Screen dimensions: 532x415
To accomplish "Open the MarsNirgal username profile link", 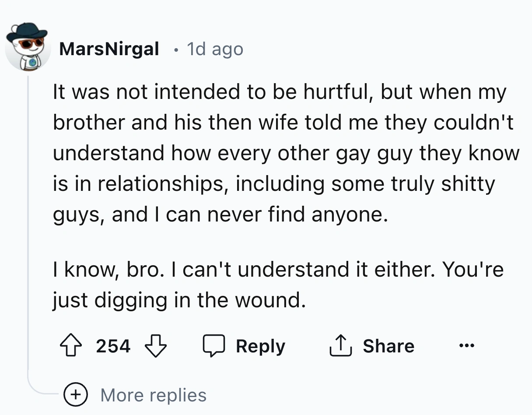I will tap(109, 49).
